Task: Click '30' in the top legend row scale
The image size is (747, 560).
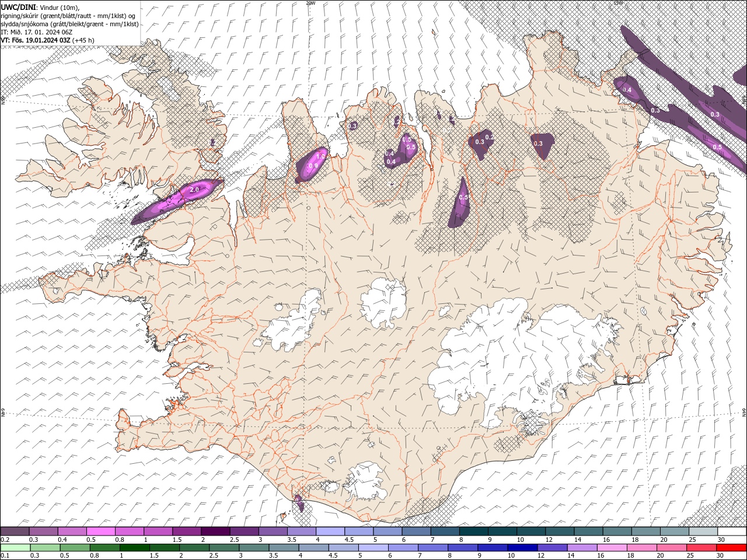Action: point(721,540)
